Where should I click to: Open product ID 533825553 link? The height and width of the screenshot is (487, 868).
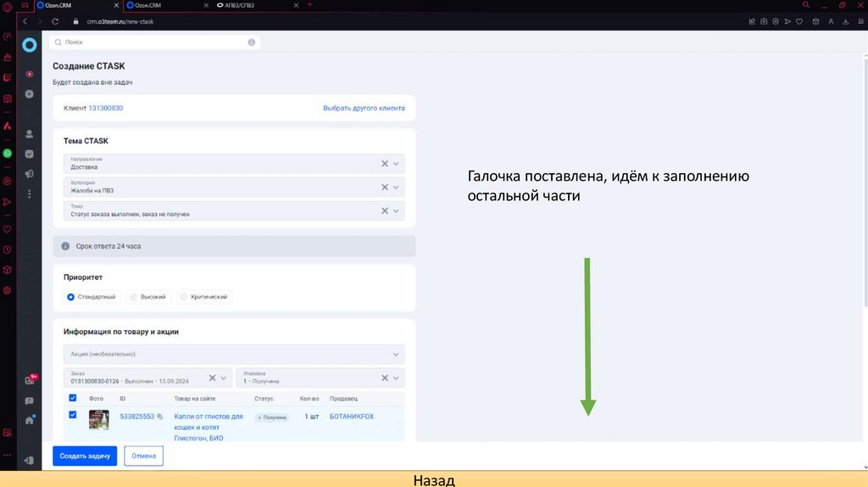tap(136, 417)
